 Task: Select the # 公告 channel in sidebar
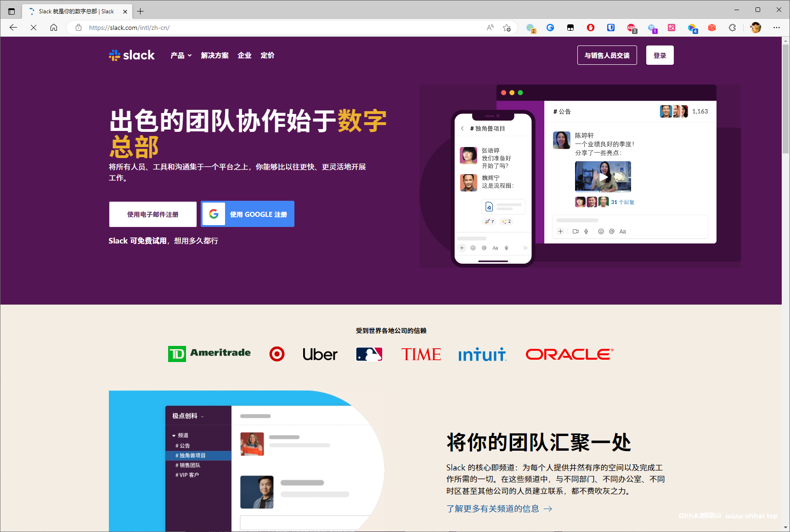click(198, 446)
